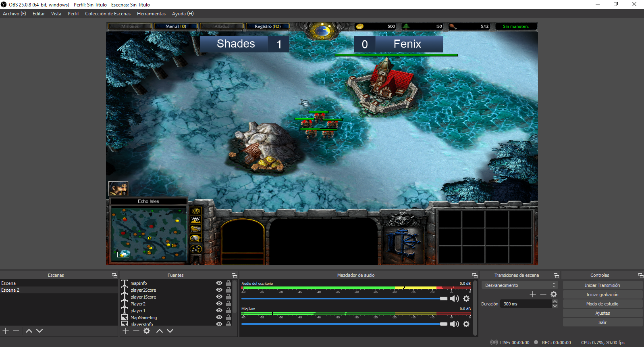
Task: Open the Vista menu
Action: [56, 14]
